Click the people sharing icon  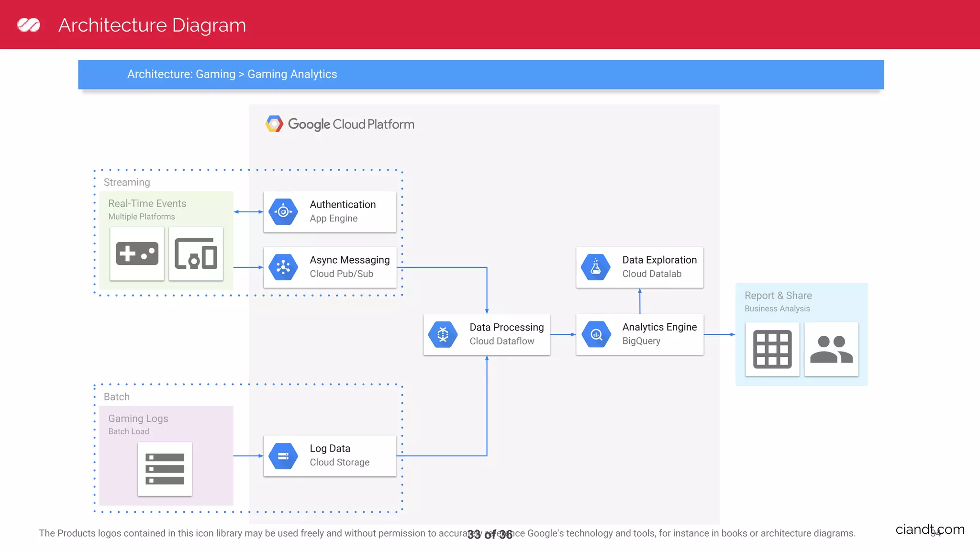pyautogui.click(x=831, y=349)
